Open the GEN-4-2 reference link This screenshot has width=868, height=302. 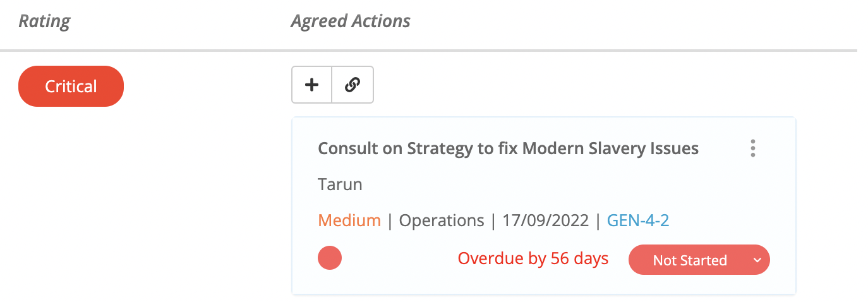pyautogui.click(x=638, y=220)
